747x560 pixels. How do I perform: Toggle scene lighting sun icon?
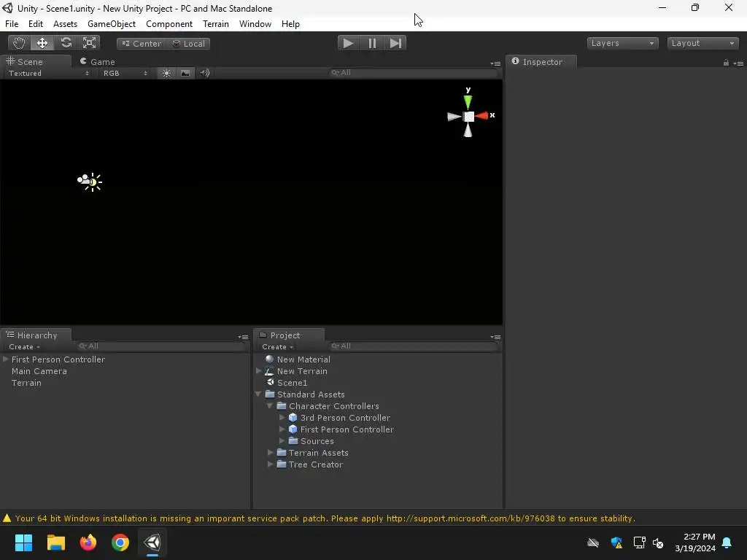pos(166,73)
